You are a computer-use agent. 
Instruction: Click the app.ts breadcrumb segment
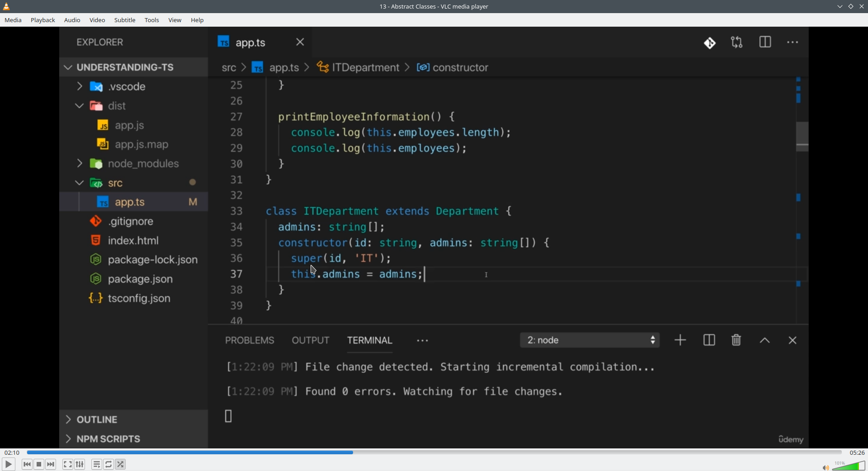(276, 68)
